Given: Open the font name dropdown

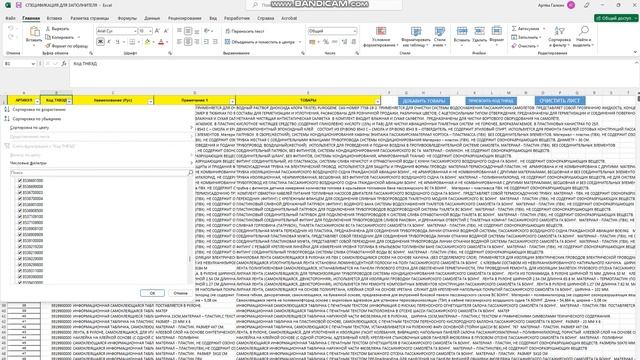Looking at the screenshot, I should coord(135,31).
